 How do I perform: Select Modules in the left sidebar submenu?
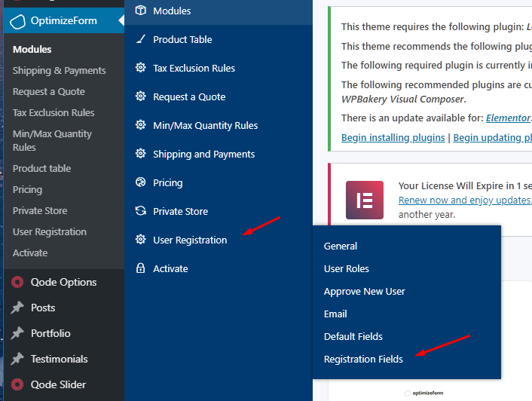coord(32,50)
